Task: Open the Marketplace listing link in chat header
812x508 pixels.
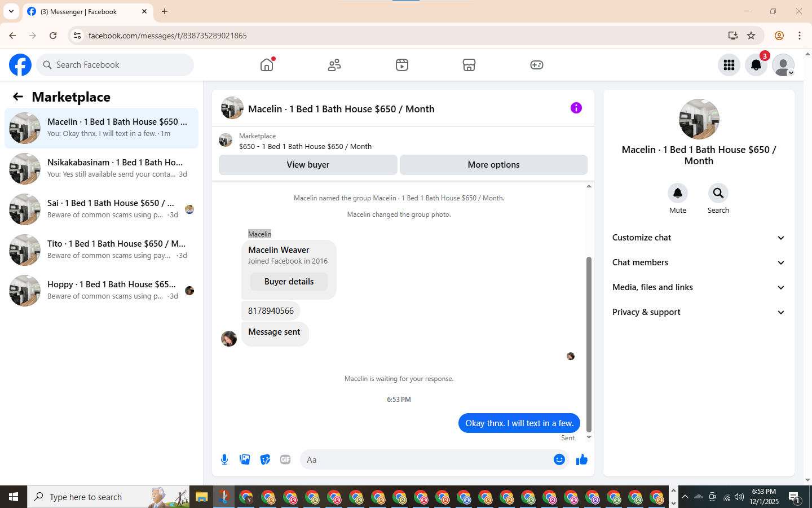Action: pos(305,146)
